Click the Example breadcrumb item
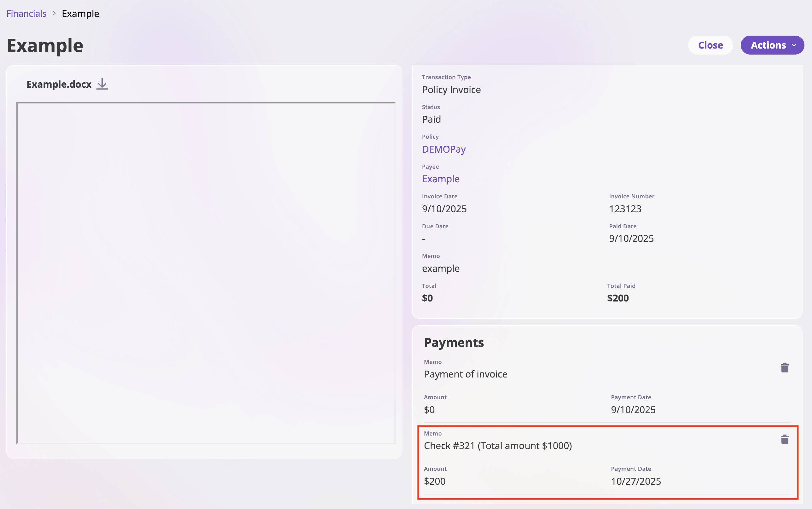This screenshot has height=509, width=812. click(80, 14)
